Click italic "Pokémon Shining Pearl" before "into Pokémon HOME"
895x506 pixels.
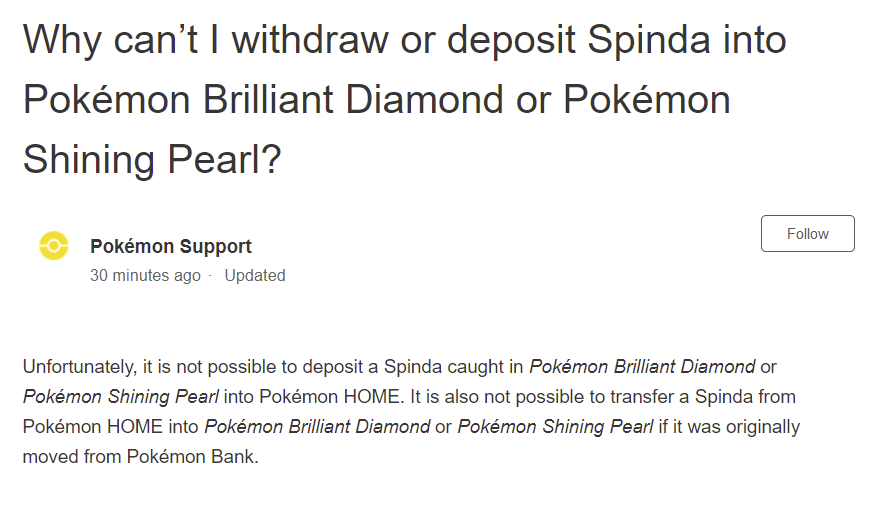tap(120, 397)
